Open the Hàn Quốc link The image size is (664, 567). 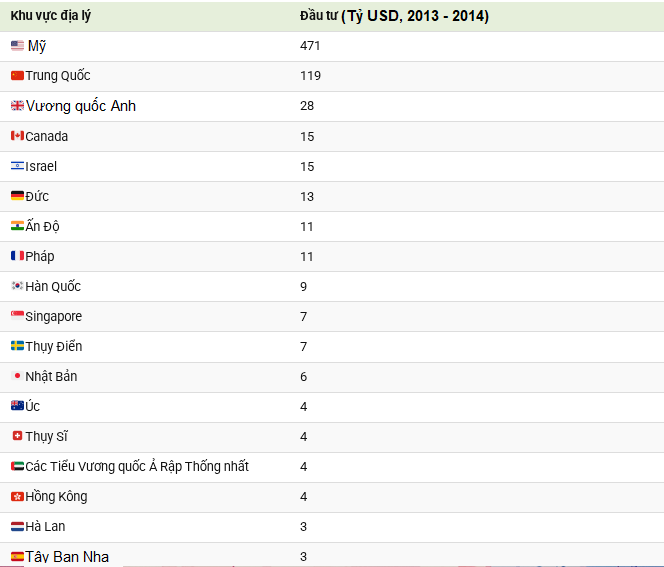coord(53,286)
